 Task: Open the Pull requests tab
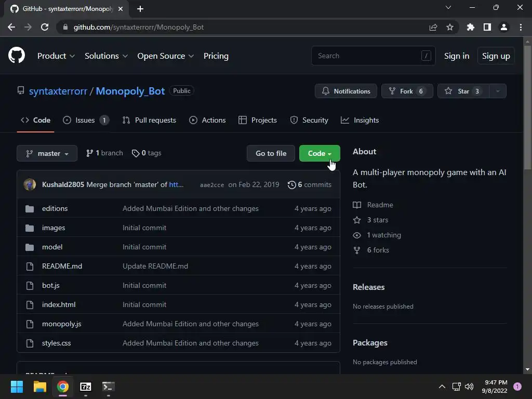(149, 120)
